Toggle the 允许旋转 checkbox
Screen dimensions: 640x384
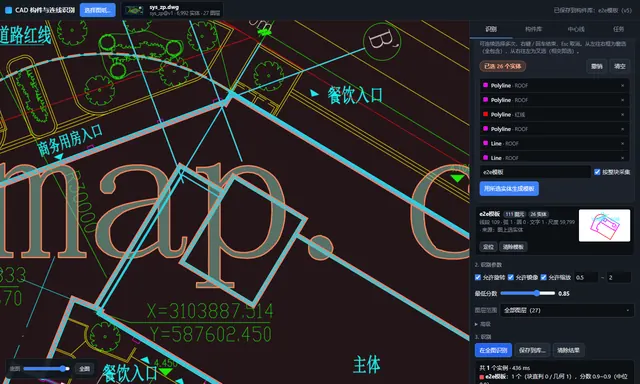[478, 277]
